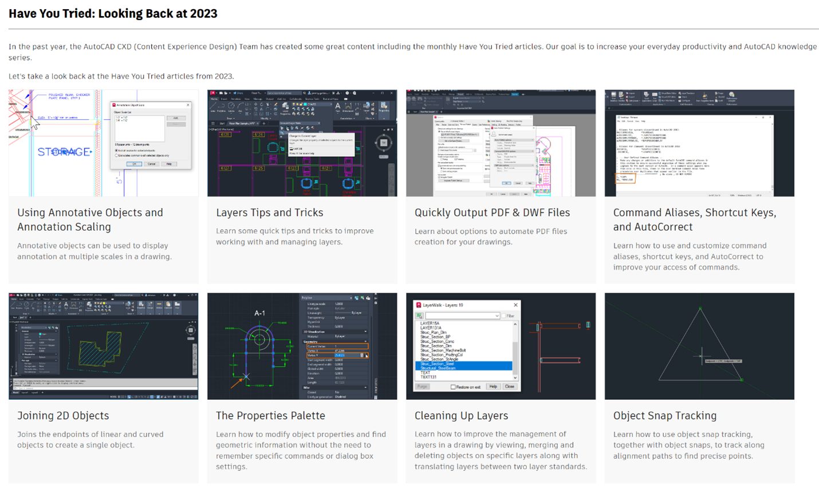Open the Layers Tips and Tricks title link
Viewport: 819px width, 504px height.
click(x=269, y=212)
